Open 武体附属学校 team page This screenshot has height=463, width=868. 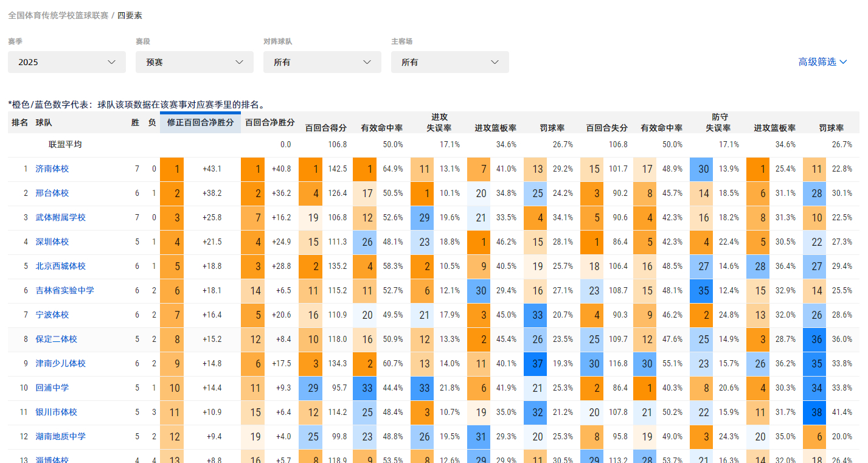tap(61, 218)
